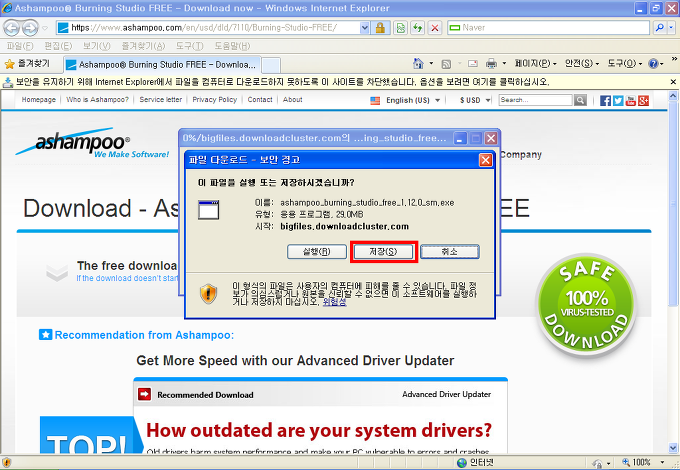
Task: Click the 실행(R) run button
Action: (317, 251)
